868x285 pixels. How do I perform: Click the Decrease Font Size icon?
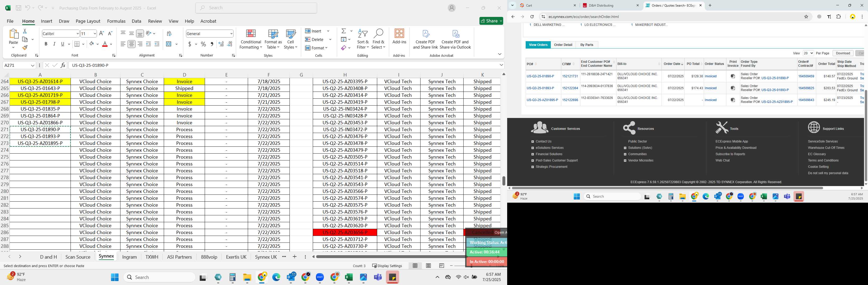point(110,33)
